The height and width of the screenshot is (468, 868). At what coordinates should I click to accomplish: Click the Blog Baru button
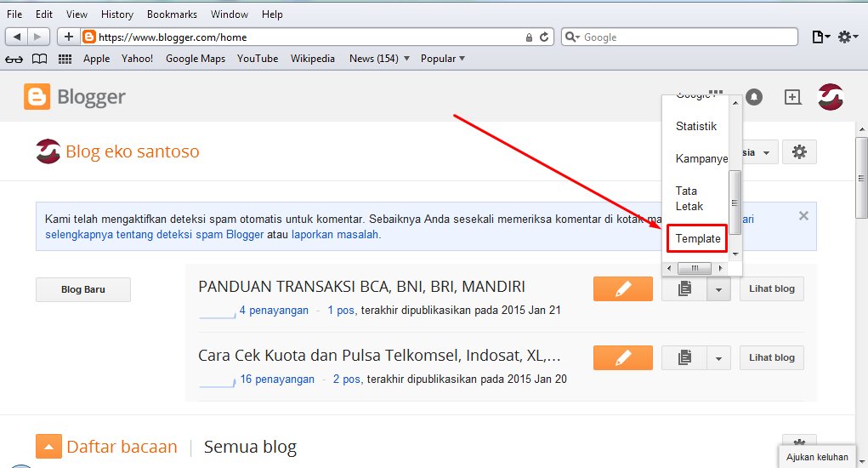pos(83,289)
